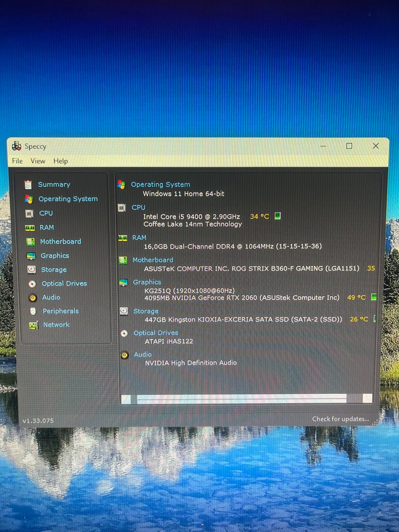Viewport: 399px width, 532px height.
Task: Click the 49 °C graphics temperature value
Action: pos(357,298)
